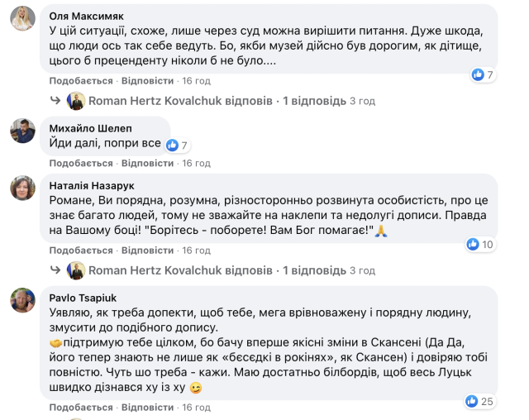Screen dimensions: 529x420
Task: Reply to Pavlo Tsapiuk's comment via Відповісти
Action: pyautogui.click(x=147, y=408)
